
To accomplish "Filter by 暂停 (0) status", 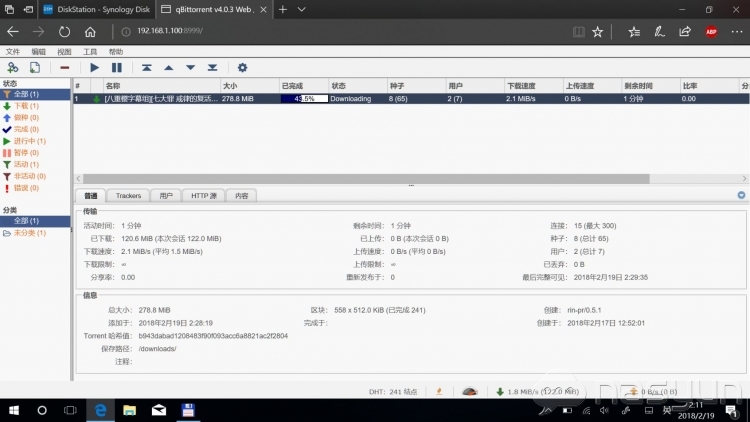I will [26, 153].
